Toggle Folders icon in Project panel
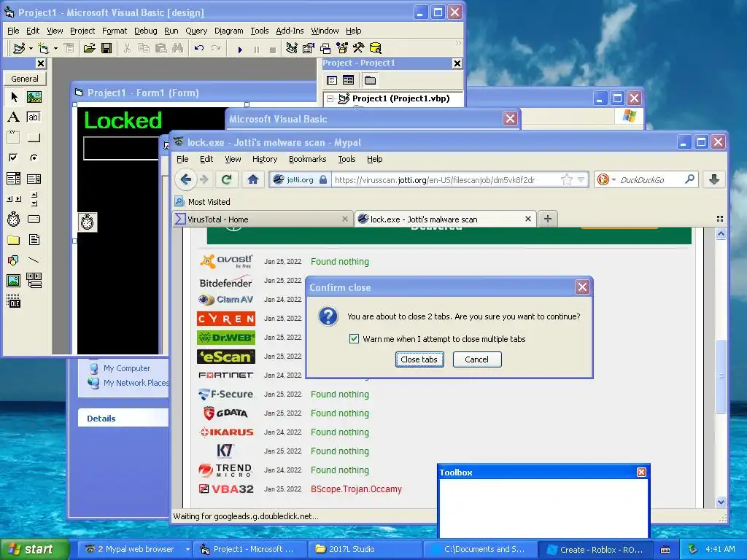The height and width of the screenshot is (560, 747). [x=370, y=80]
